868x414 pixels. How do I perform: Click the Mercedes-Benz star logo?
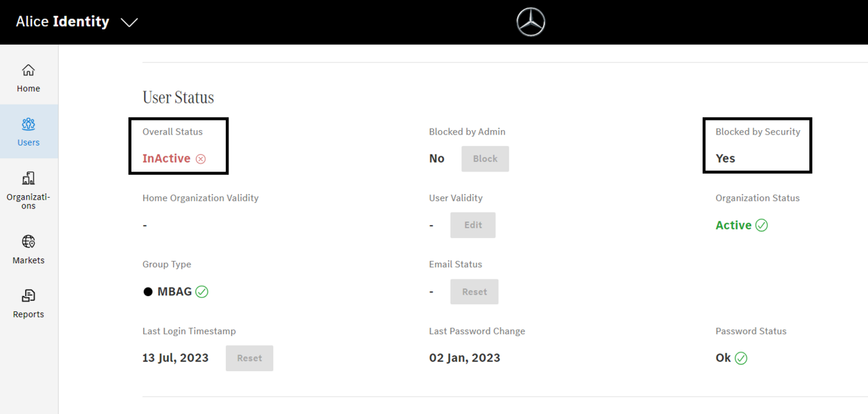pos(530,22)
